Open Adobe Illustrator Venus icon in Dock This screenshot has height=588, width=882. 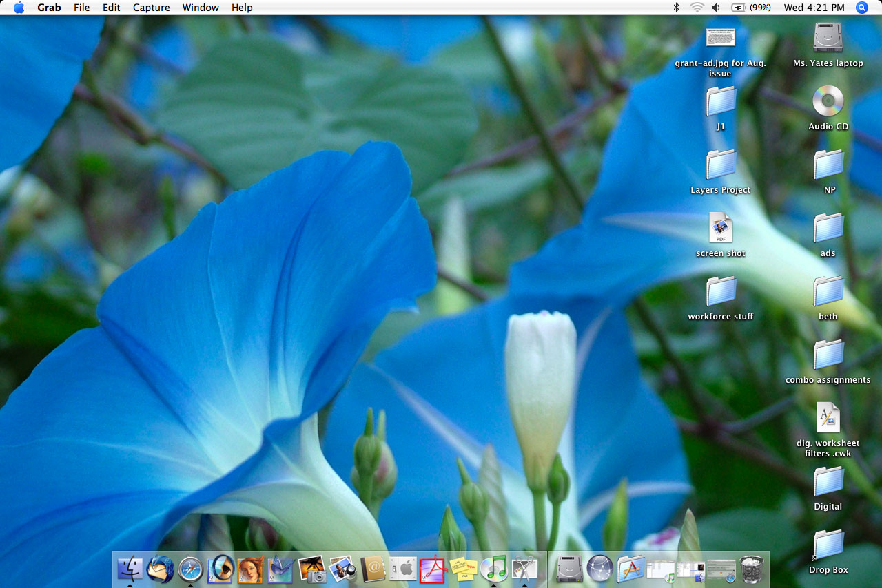(250, 569)
